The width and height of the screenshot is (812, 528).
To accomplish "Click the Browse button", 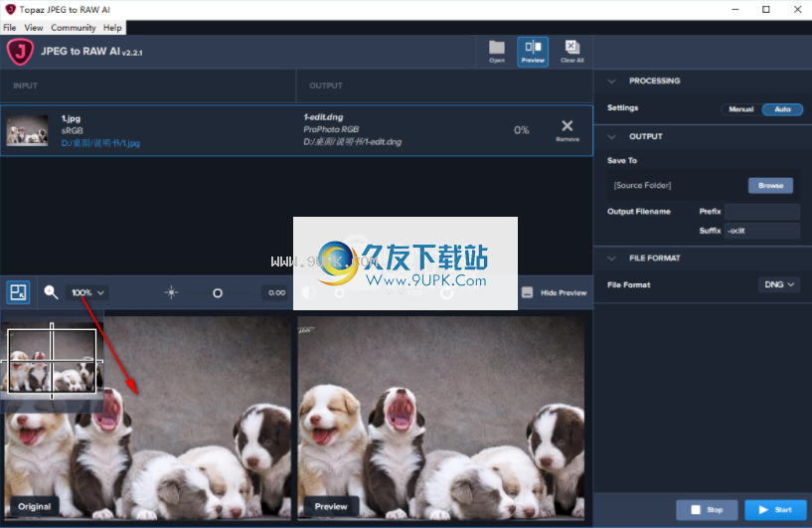I will click(770, 186).
